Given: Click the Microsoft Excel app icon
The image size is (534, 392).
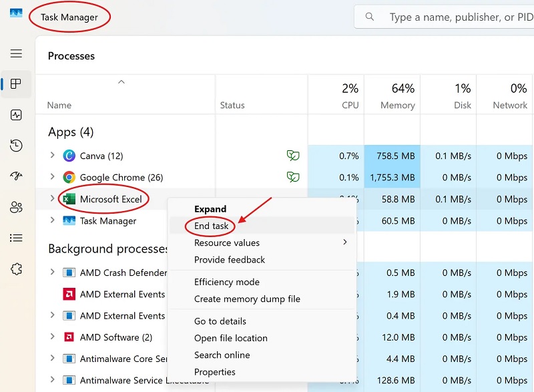Looking at the screenshot, I should [x=69, y=199].
